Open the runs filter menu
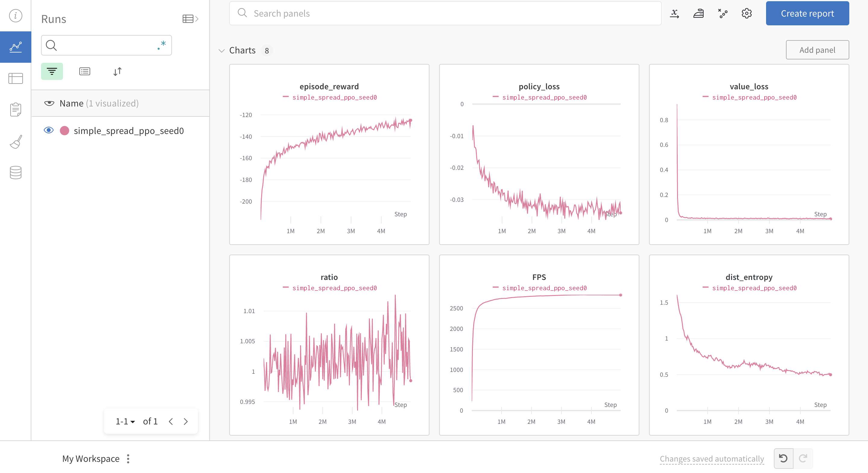The height and width of the screenshot is (473, 868). click(x=52, y=71)
